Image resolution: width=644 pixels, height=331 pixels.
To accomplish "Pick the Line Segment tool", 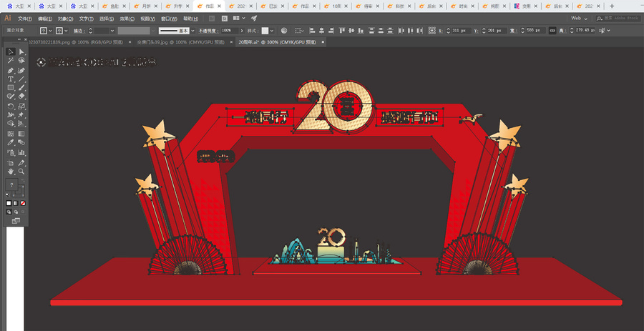I will pos(21,79).
